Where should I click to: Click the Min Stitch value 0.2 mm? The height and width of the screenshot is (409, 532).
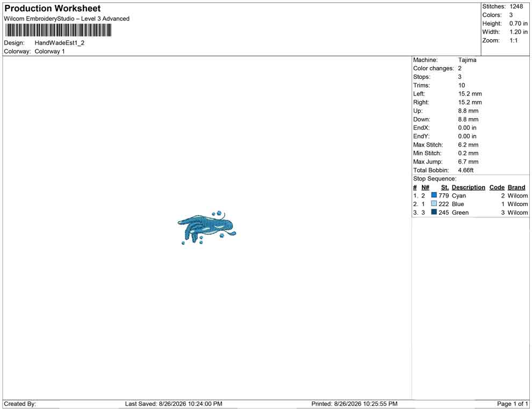point(468,153)
